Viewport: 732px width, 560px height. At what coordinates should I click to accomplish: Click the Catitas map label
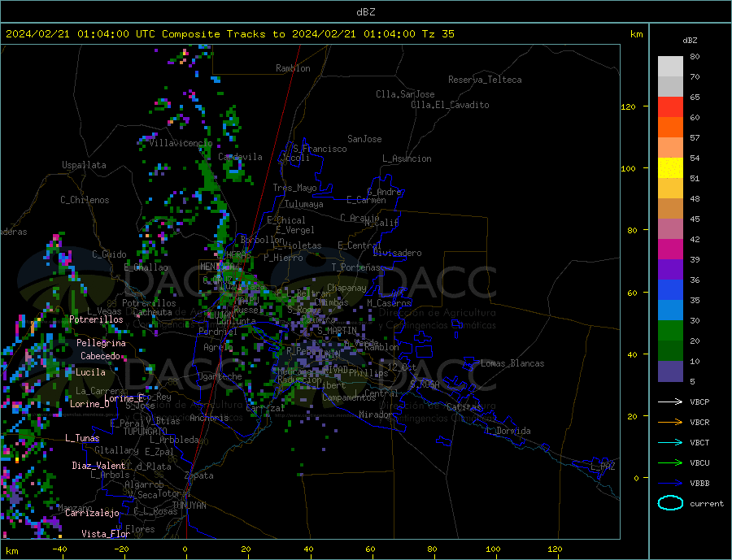tap(464, 407)
